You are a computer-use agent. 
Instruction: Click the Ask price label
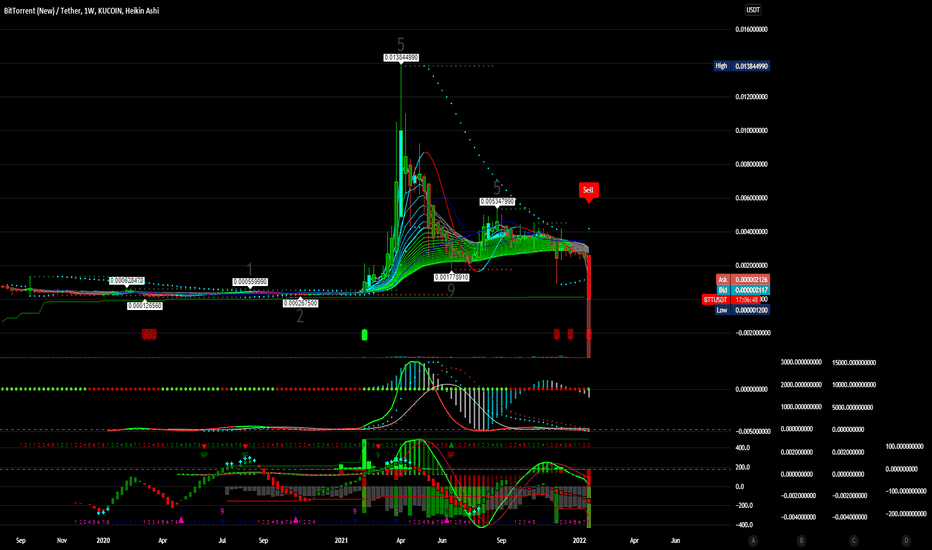[x=742, y=279]
